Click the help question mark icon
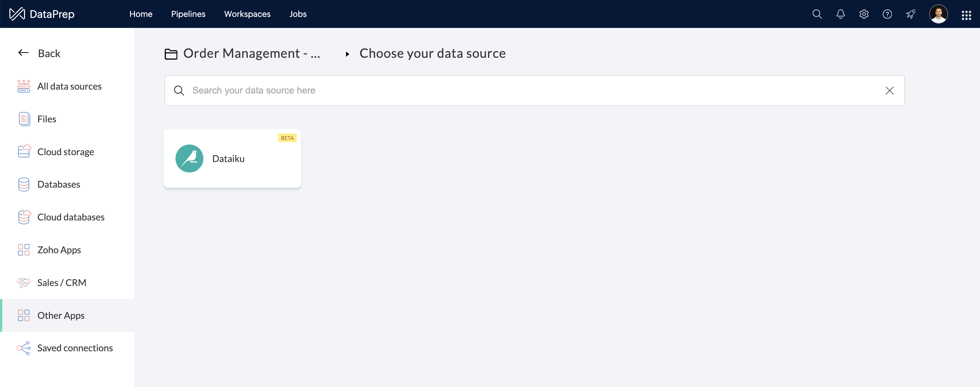The image size is (980, 387). pyautogui.click(x=887, y=14)
